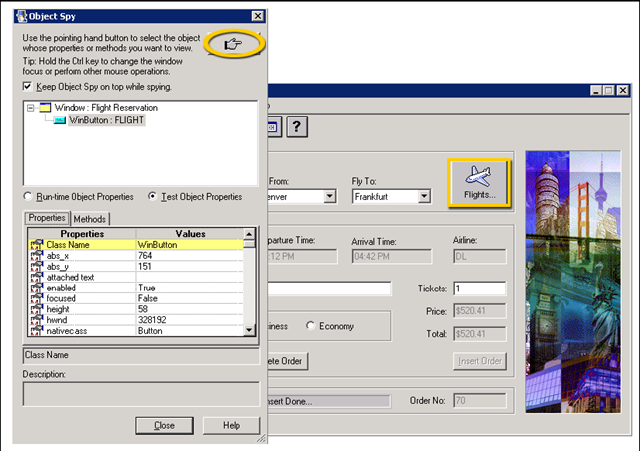640x451 pixels.
Task: Click the properties list scroll down arrow
Action: 249,330
